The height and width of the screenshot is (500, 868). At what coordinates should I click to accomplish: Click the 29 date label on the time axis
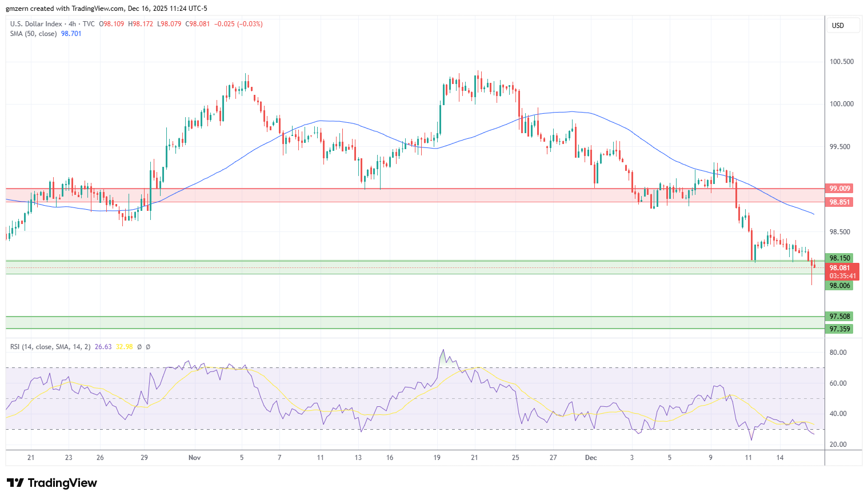tap(145, 458)
